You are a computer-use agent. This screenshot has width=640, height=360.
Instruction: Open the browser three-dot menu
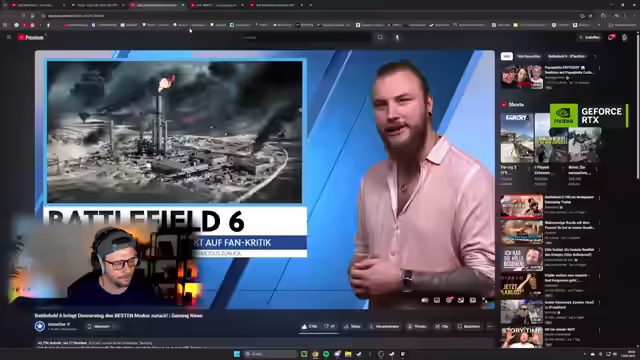pyautogui.click(x=634, y=16)
